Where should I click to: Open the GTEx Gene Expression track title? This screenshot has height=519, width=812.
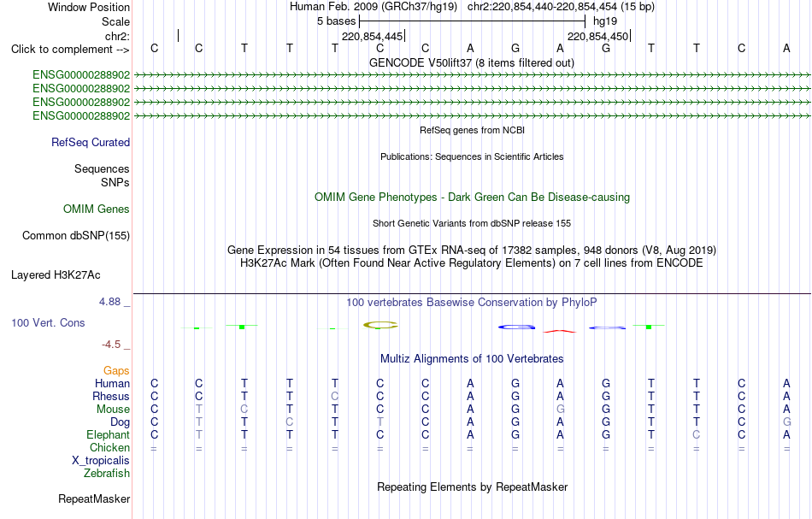coord(472,251)
